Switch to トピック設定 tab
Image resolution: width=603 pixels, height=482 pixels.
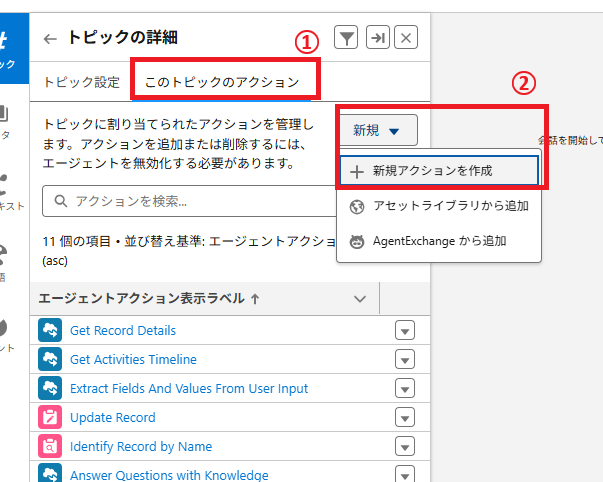pyautogui.click(x=80, y=82)
